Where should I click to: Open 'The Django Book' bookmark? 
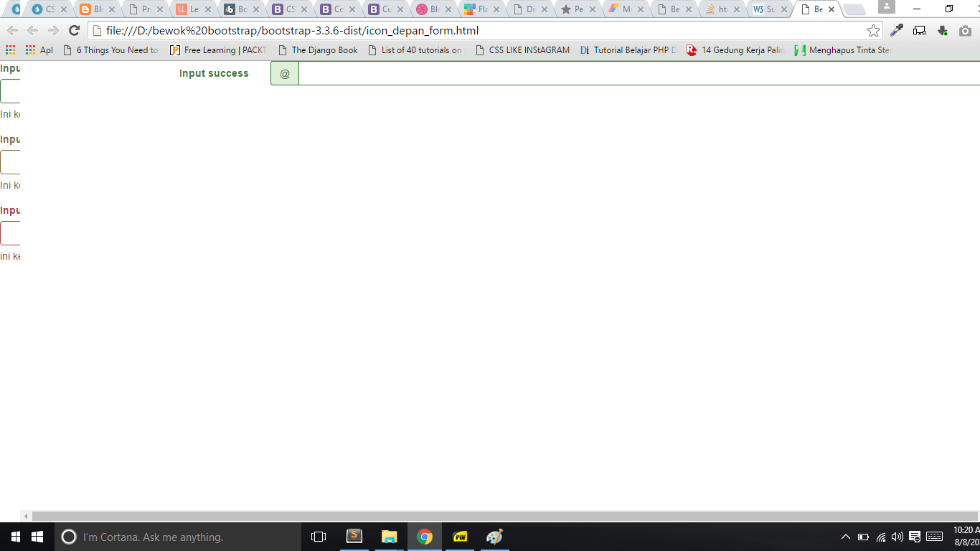coord(318,50)
